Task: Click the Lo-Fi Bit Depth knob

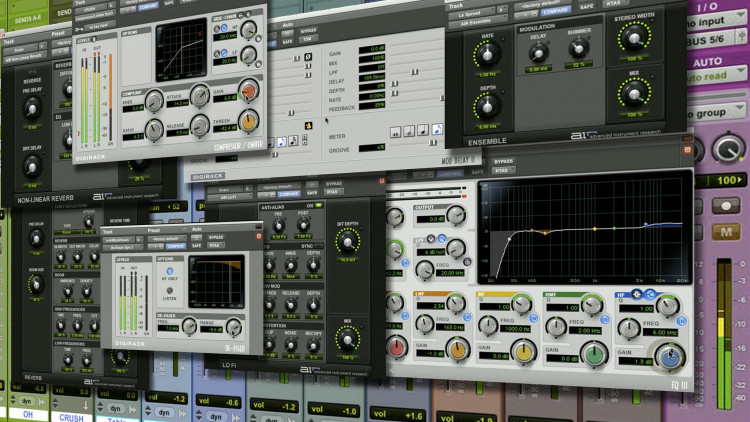Action: 348,243
